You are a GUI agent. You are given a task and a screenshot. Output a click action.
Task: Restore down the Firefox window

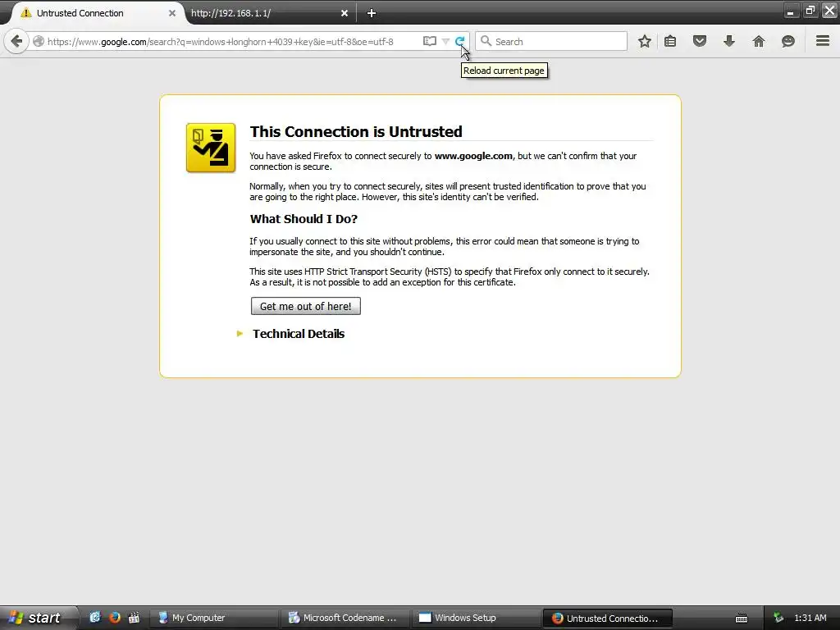click(x=810, y=10)
